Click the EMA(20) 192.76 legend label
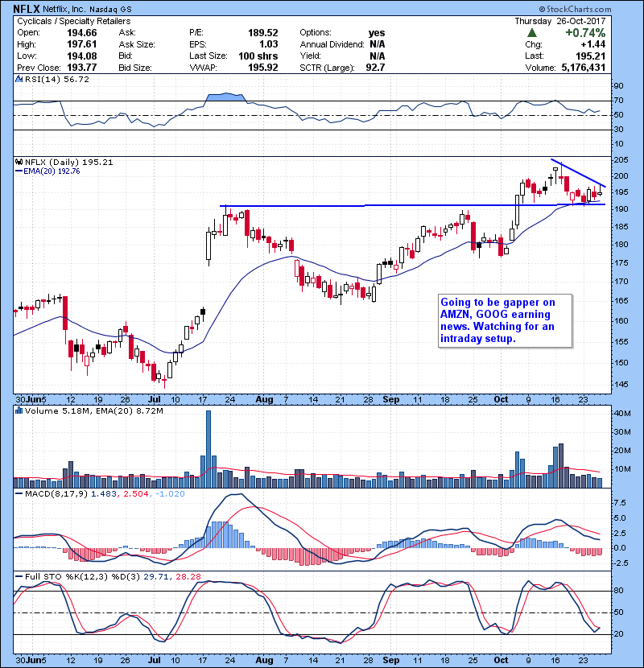Viewport: 644px width, 668px height. (x=52, y=171)
